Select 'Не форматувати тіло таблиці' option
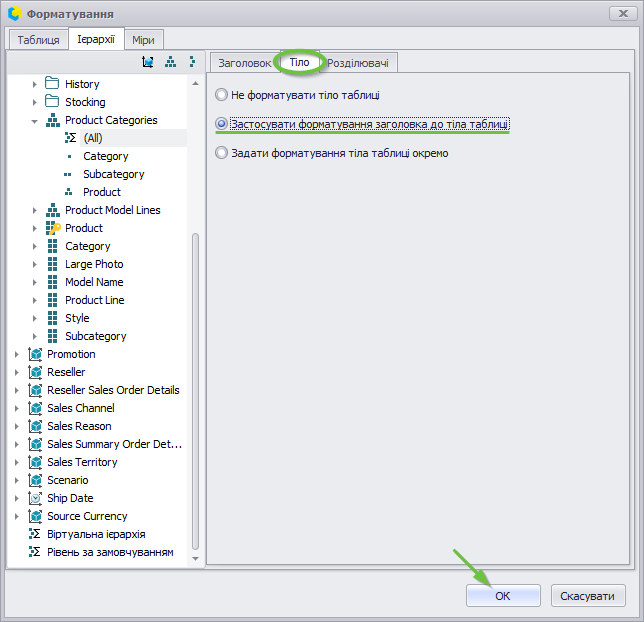Viewport: 644px width, 622px height. 297,95
